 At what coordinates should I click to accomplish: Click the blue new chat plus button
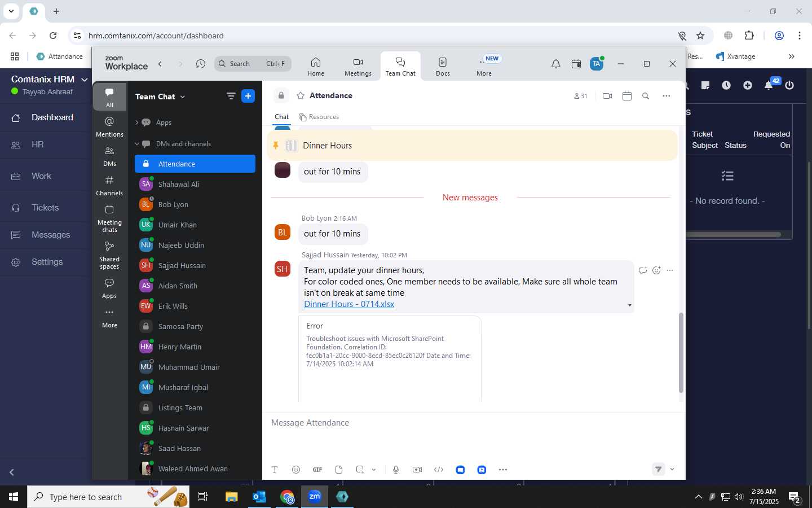[x=248, y=96]
